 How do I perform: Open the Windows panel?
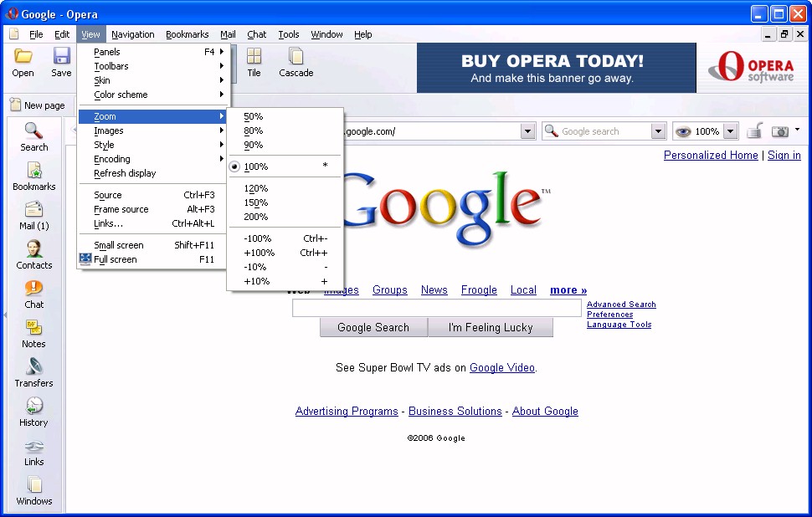[x=33, y=490]
